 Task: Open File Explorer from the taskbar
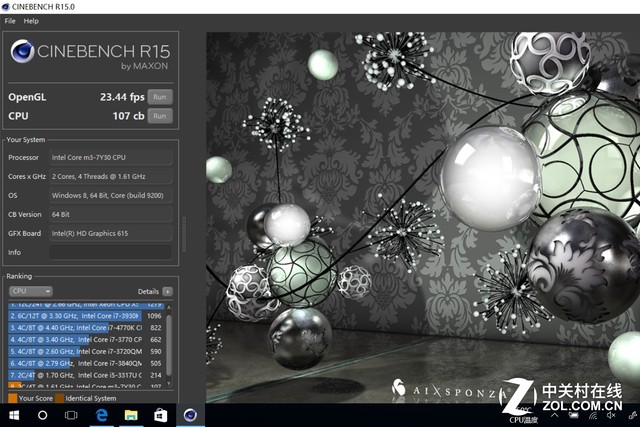131,416
